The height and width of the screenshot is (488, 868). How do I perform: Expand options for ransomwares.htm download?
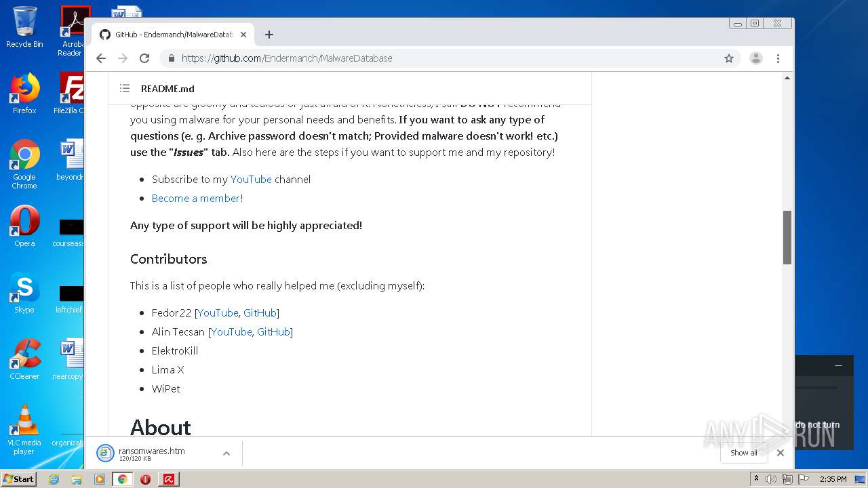226,453
